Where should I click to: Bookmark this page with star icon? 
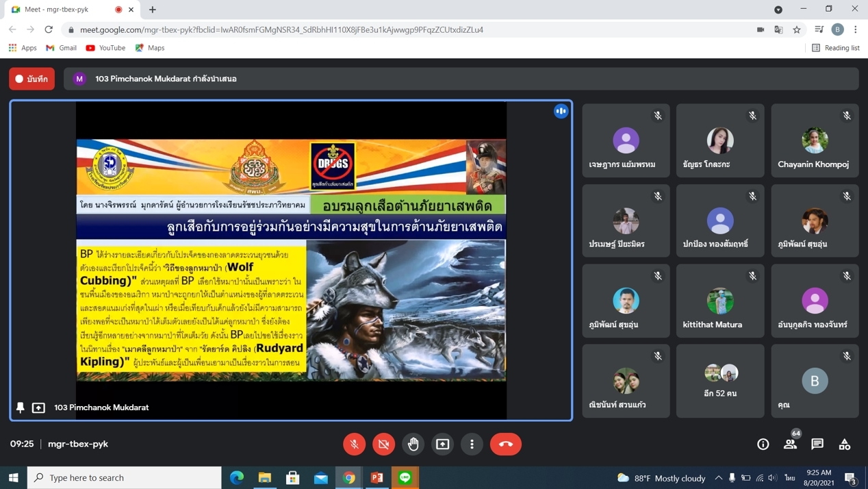797,29
